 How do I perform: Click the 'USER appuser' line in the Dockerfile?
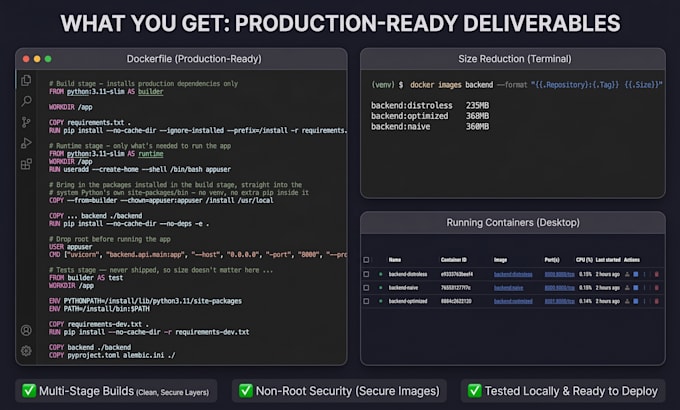point(70,247)
